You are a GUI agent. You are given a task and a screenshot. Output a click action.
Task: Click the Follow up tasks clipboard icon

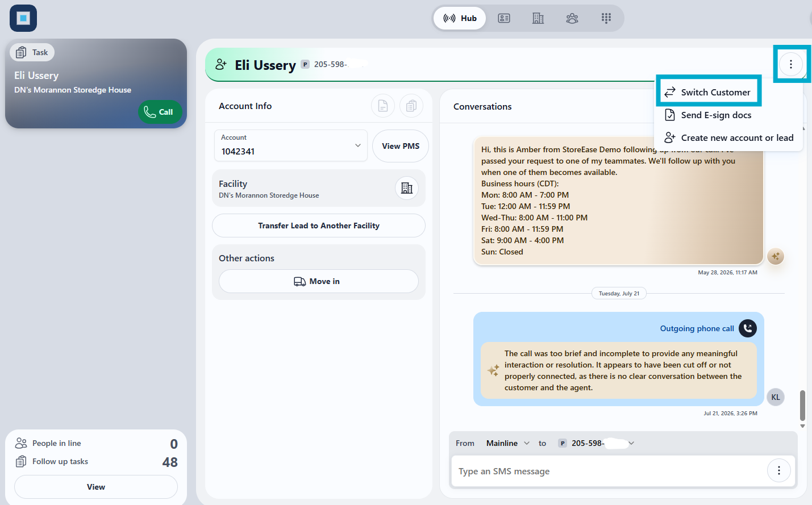point(21,461)
